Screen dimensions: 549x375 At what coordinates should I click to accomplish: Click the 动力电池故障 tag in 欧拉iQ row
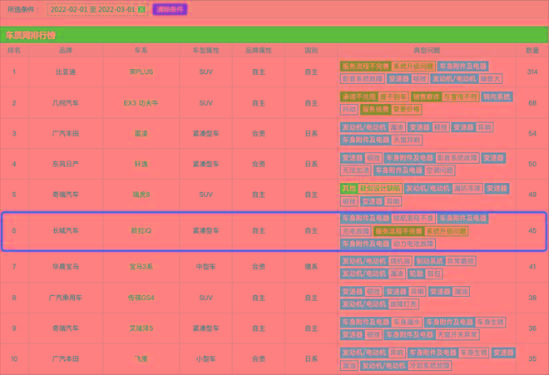[x=413, y=244]
